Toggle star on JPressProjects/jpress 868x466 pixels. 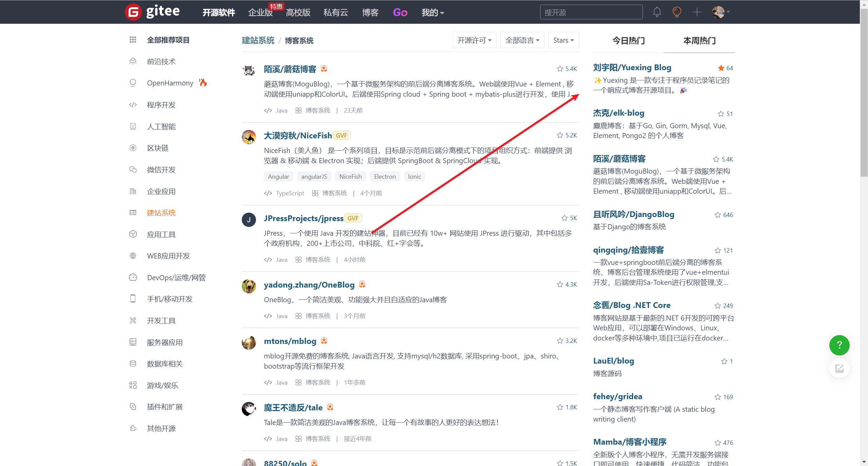(x=564, y=218)
